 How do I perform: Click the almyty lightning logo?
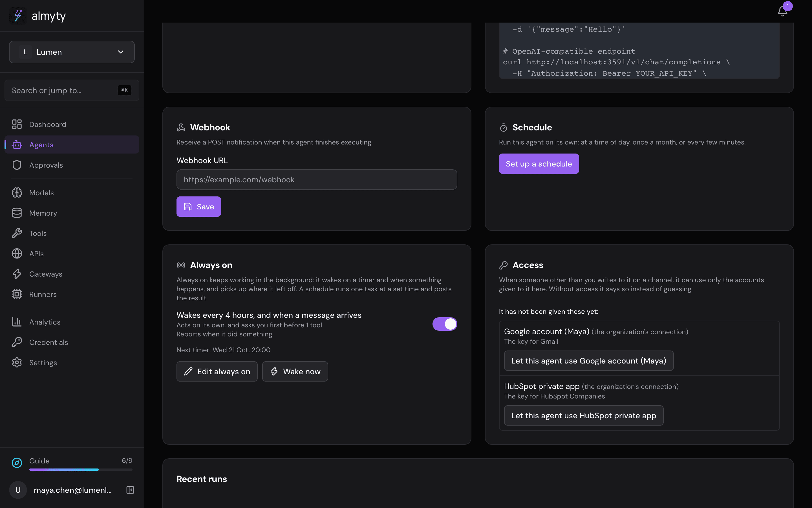pyautogui.click(x=18, y=16)
